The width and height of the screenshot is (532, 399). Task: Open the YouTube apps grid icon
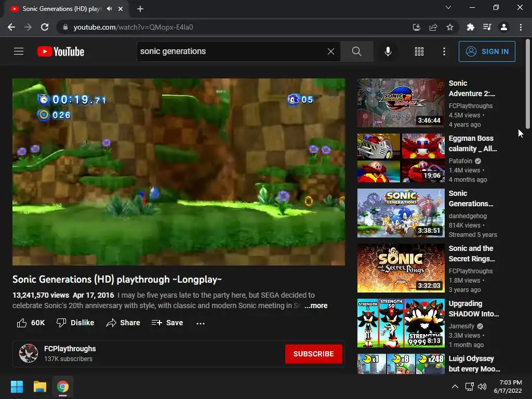(419, 51)
